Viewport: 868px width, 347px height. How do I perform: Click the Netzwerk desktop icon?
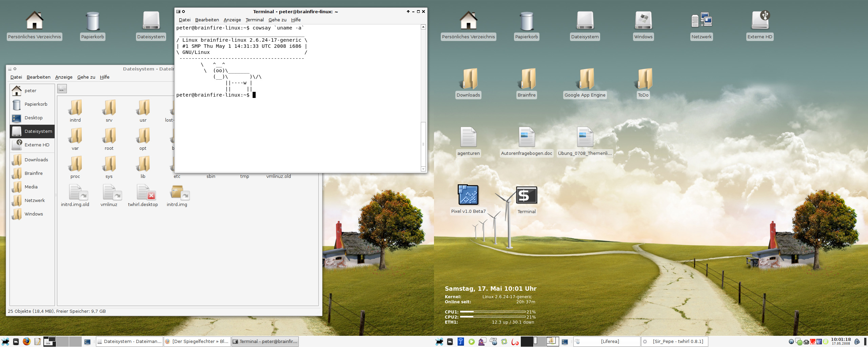coord(701,21)
